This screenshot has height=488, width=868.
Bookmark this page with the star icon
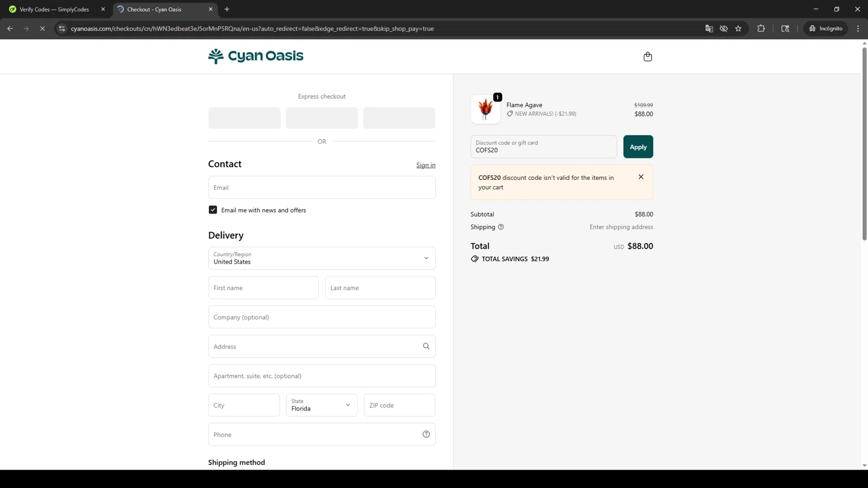click(x=738, y=28)
